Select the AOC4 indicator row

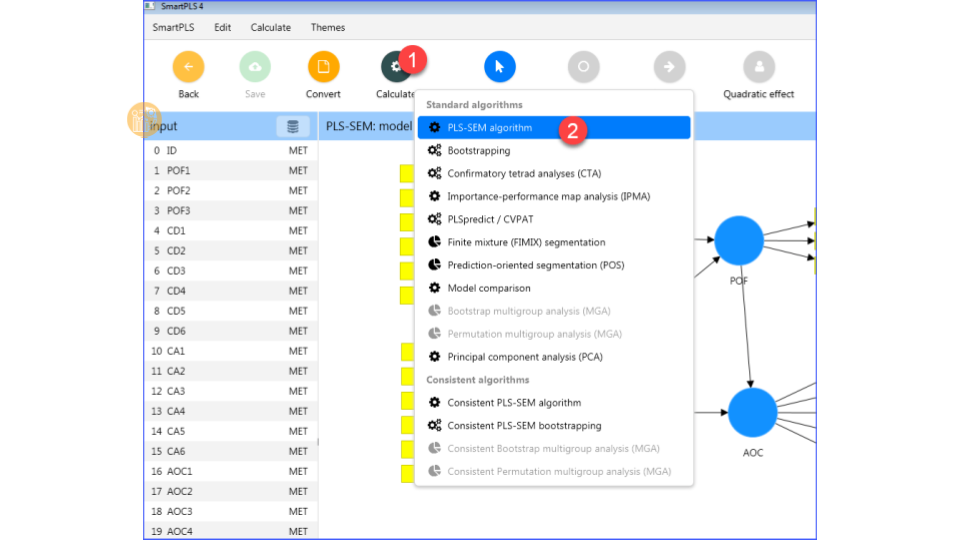tap(231, 531)
